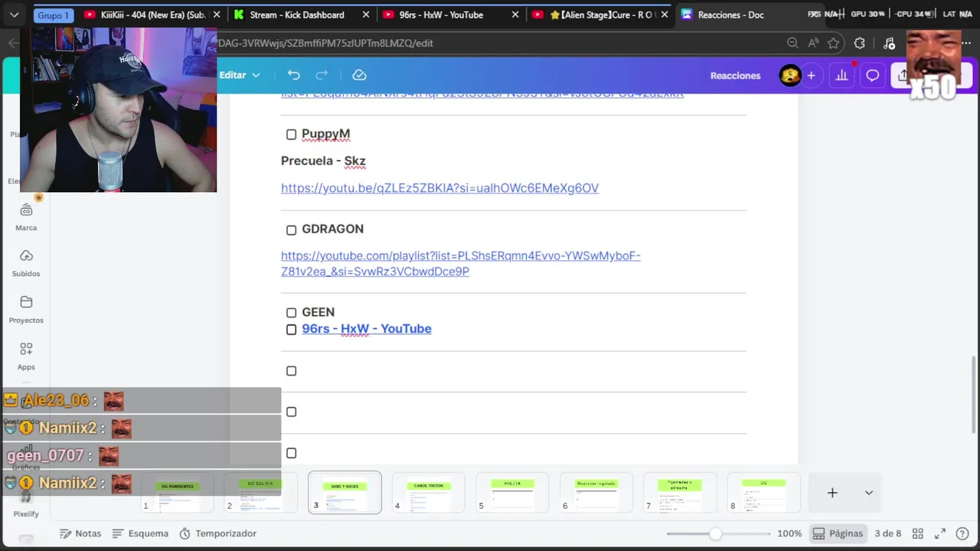The height and width of the screenshot is (551, 980).
Task: Open the analytics bar chart icon
Action: click(x=841, y=75)
